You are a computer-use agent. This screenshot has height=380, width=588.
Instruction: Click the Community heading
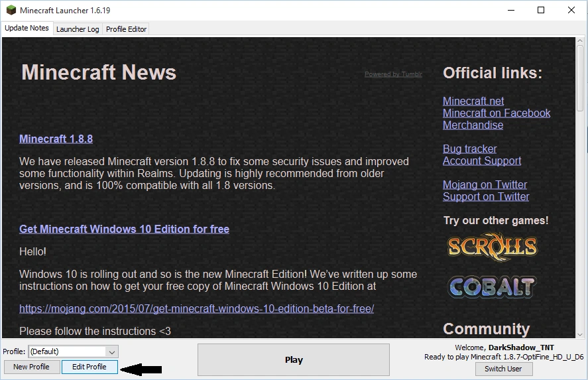(x=487, y=329)
